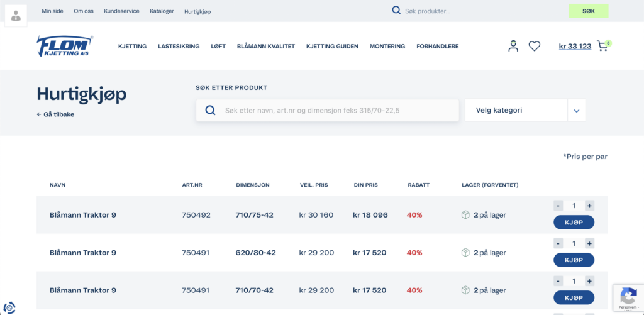The height and width of the screenshot is (315, 644).
Task: Click the LAGER (FORVENTET) column header
Action: tap(490, 185)
